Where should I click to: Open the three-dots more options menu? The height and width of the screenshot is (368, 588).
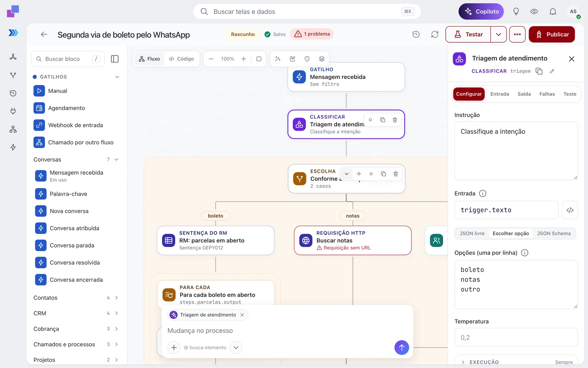517,34
